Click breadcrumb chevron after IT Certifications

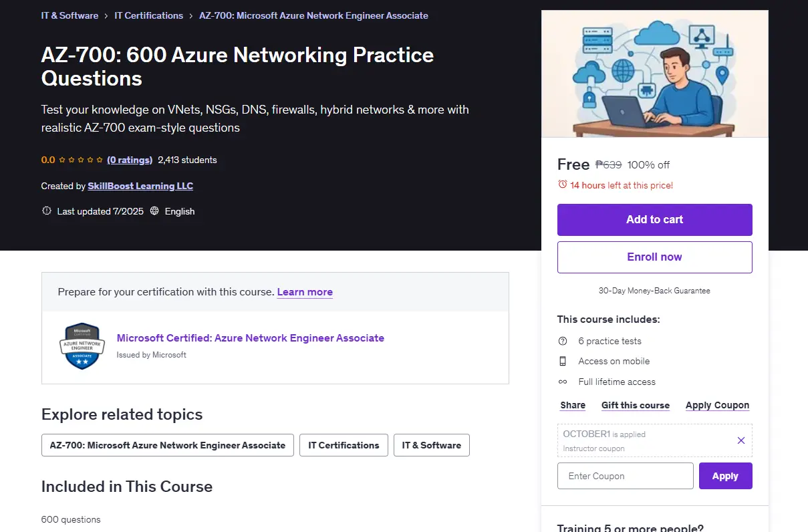tap(191, 15)
